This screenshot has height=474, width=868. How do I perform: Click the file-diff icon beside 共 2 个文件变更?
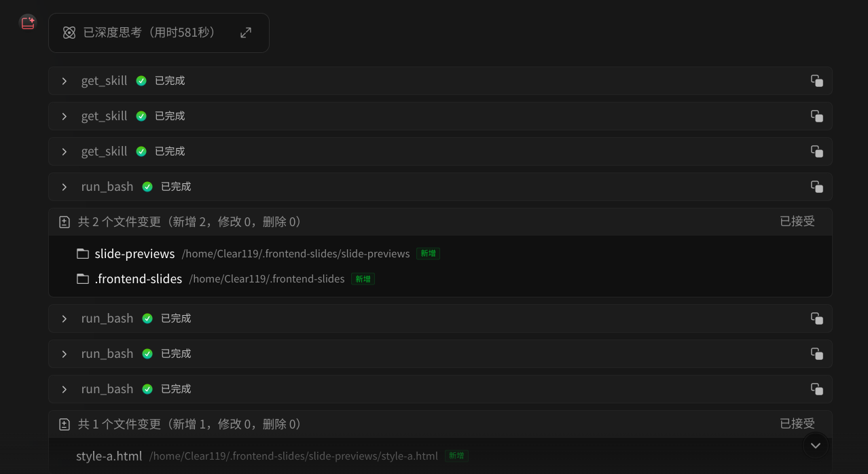pos(65,222)
